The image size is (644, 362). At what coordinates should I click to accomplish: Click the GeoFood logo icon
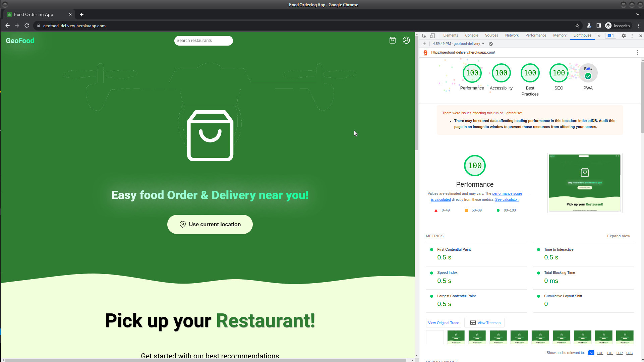[20, 41]
